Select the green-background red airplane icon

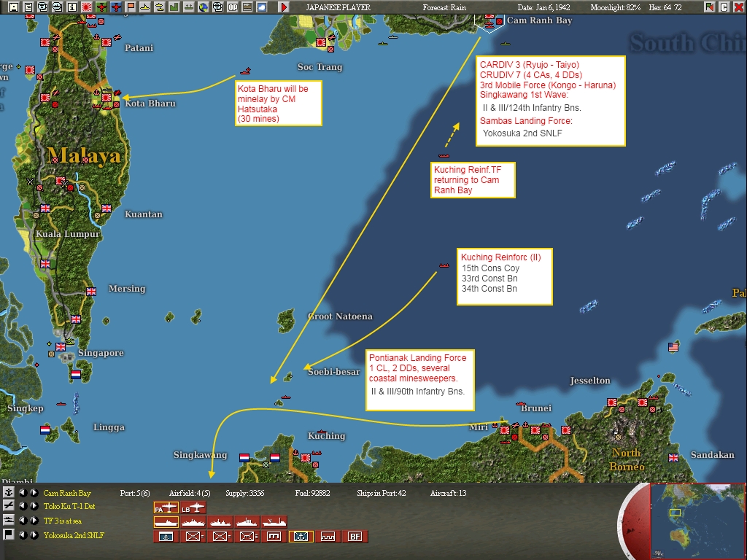click(x=101, y=7)
